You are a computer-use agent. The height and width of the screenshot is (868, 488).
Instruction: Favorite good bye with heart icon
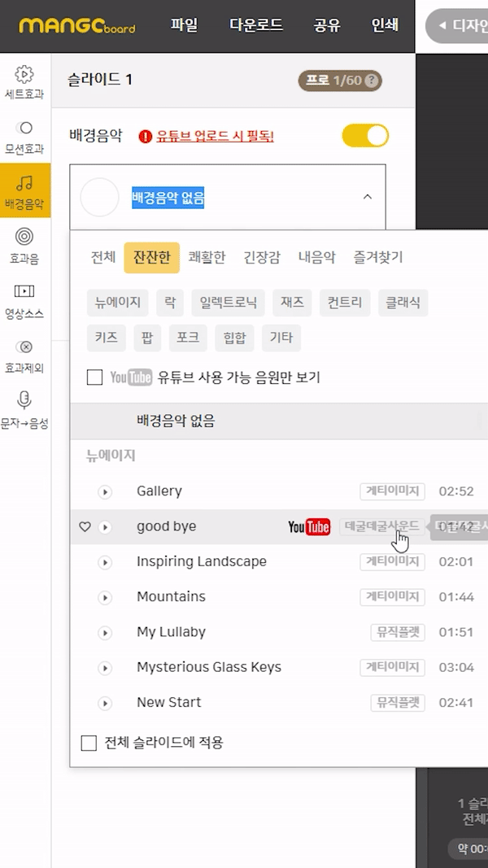coord(85,527)
